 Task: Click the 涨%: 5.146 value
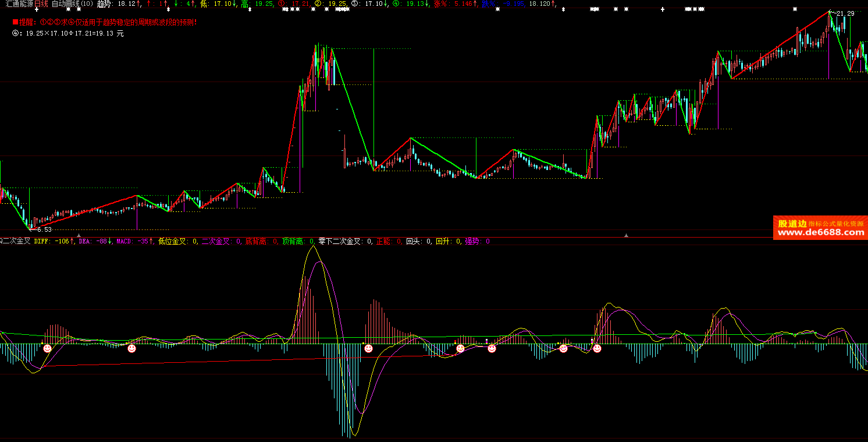[456, 4]
